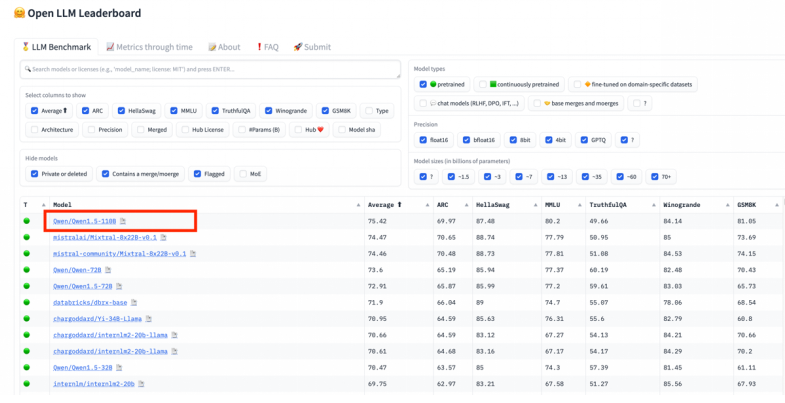Open the databricks/dbrx-base model link
The image size is (785, 403).
coord(90,302)
